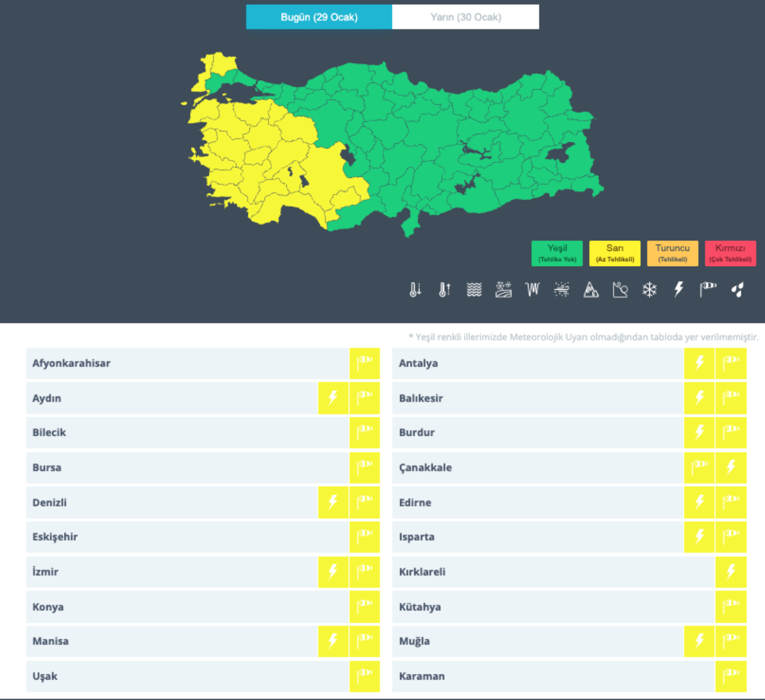The image size is (765, 700).
Task: Click the raindrops icon in legend row
Action: pyautogui.click(x=738, y=289)
